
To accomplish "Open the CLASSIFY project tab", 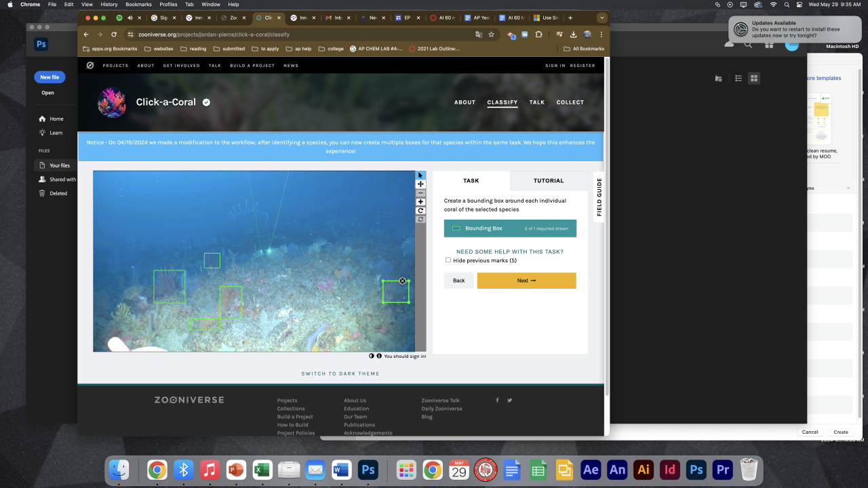I will pos(502,102).
